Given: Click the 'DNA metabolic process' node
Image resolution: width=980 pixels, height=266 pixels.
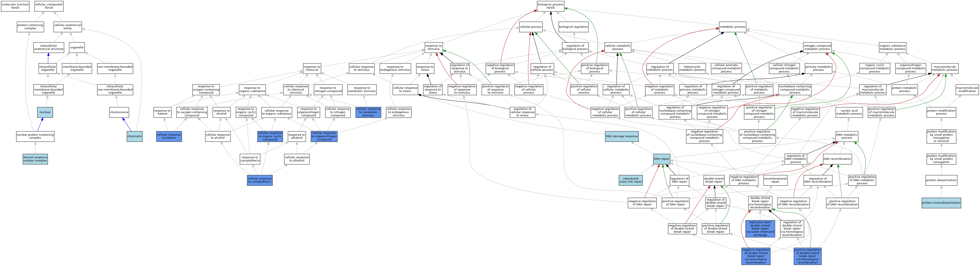Looking at the screenshot, I should tap(847, 136).
